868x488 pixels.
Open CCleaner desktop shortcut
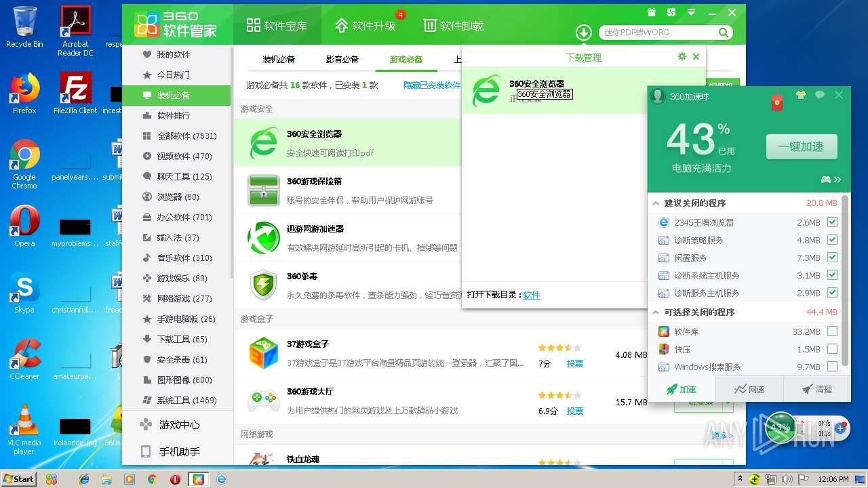click(x=24, y=359)
